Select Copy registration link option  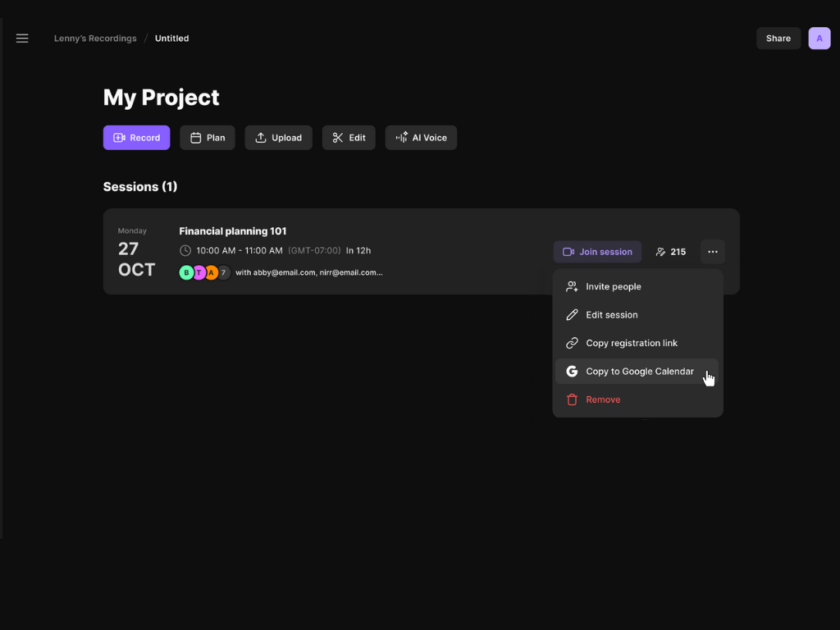tap(631, 343)
